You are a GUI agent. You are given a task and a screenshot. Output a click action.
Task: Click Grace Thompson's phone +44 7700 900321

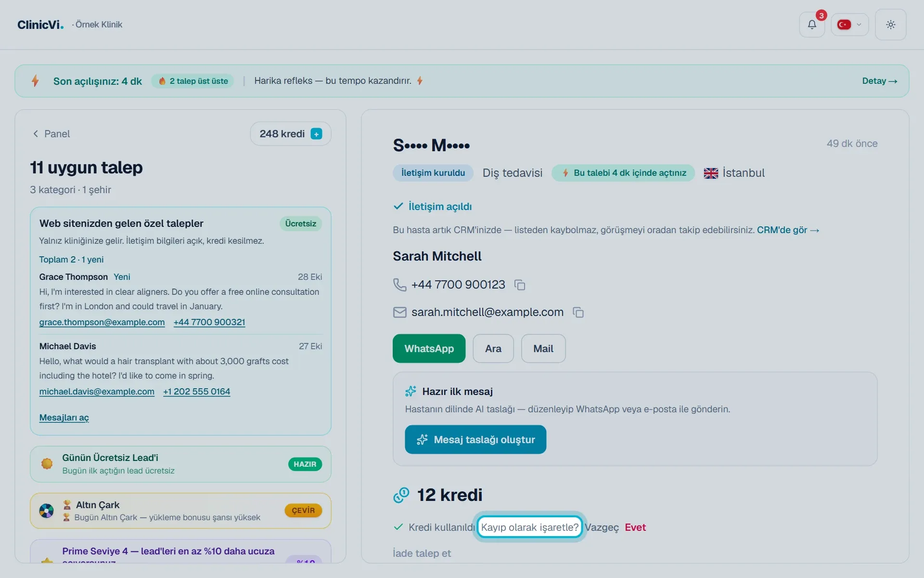click(x=209, y=322)
